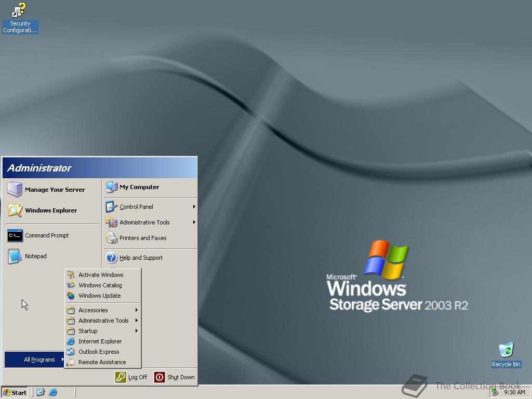Click the Control Panel icon
Image resolution: width=532 pixels, height=399 pixels.
pos(111,207)
